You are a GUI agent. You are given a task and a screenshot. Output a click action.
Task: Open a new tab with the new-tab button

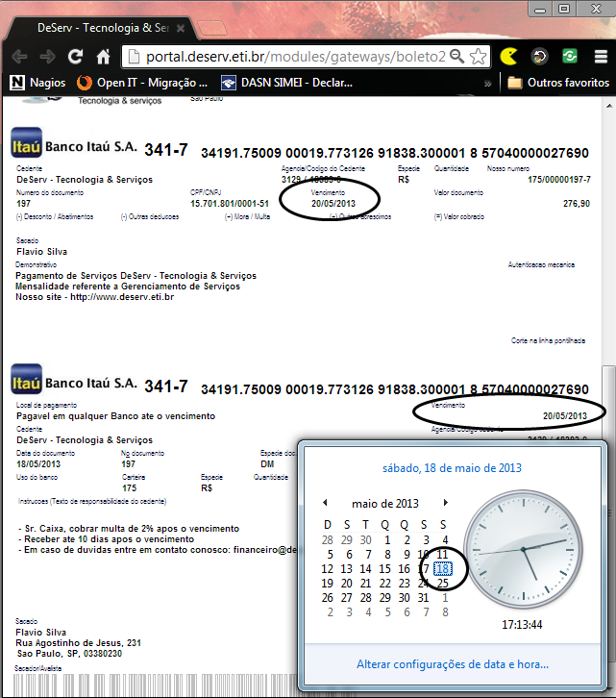[211, 28]
